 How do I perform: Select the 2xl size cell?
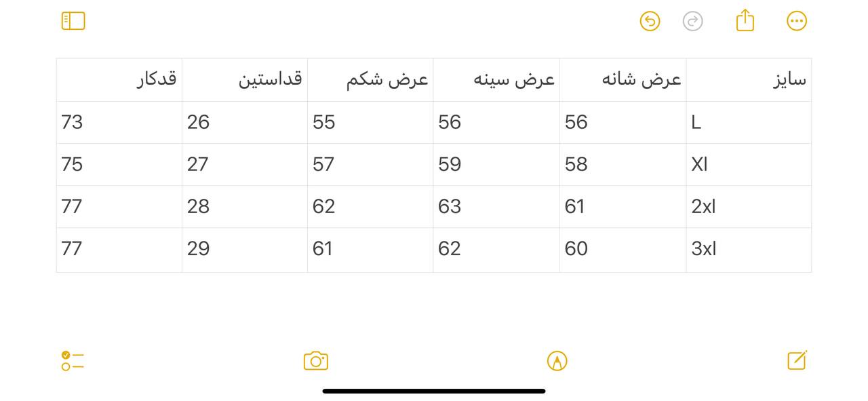coord(749,207)
